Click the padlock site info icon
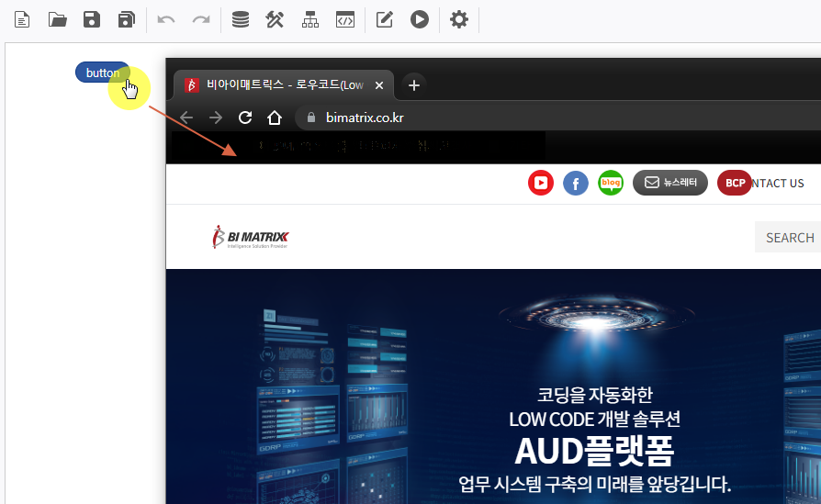821x504 pixels. pos(311,118)
